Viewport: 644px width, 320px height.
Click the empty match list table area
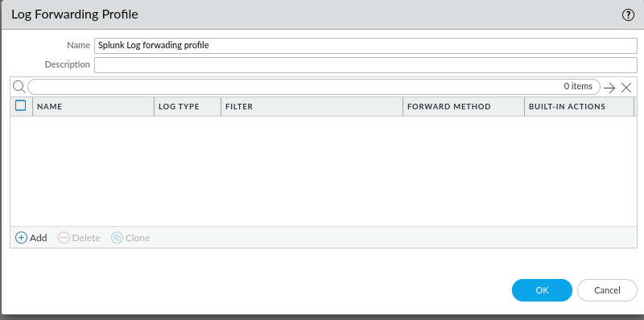[x=324, y=171]
